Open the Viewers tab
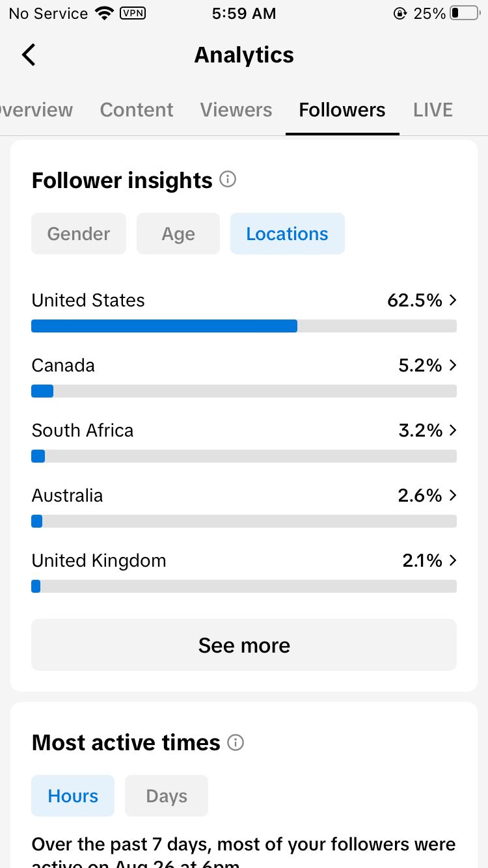 tap(236, 110)
